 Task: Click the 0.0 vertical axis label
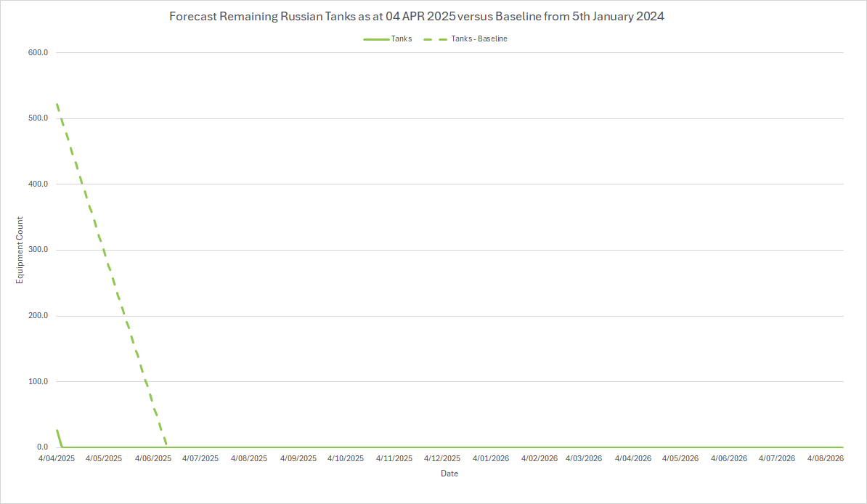tap(42, 447)
